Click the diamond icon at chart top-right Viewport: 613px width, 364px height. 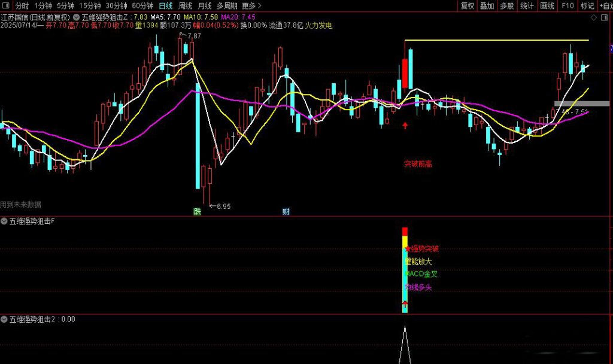[x=594, y=19]
